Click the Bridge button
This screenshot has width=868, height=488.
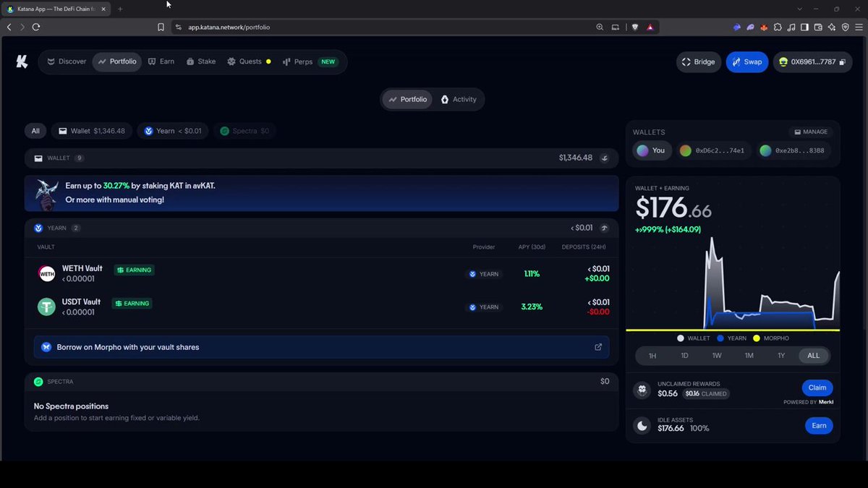[x=699, y=61]
